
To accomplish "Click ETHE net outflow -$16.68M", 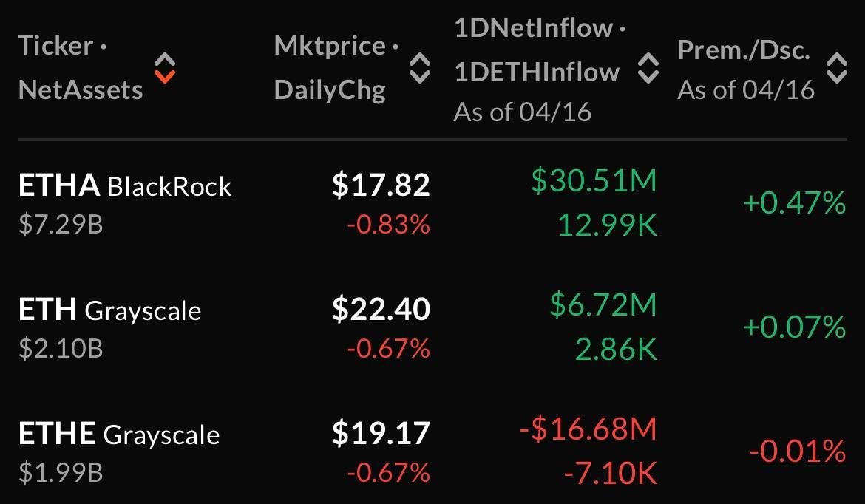I will click(588, 429).
